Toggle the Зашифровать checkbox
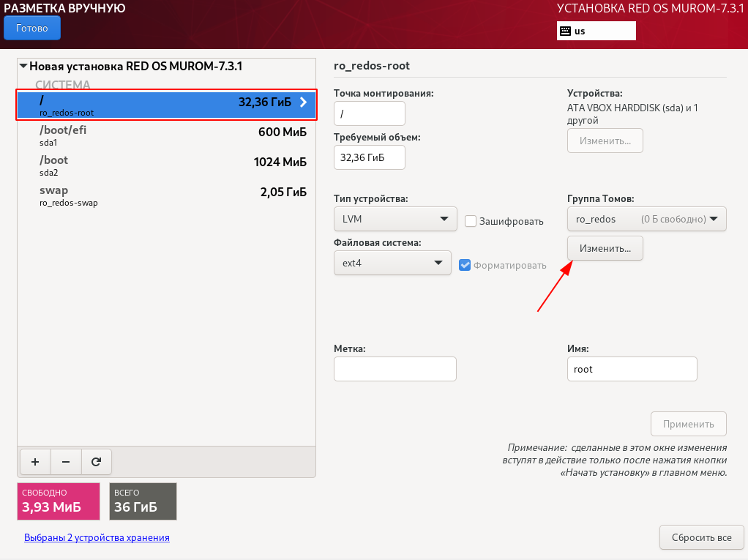Viewport: 748px width, 560px height. coord(471,221)
